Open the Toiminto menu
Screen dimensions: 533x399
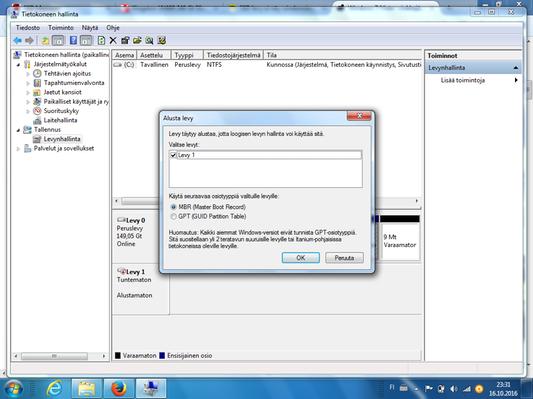61,28
